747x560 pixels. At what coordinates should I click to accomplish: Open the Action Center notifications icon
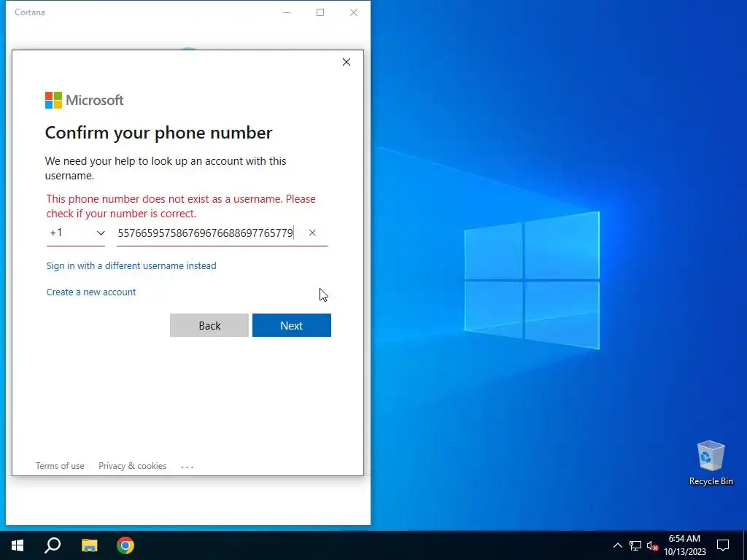723,545
